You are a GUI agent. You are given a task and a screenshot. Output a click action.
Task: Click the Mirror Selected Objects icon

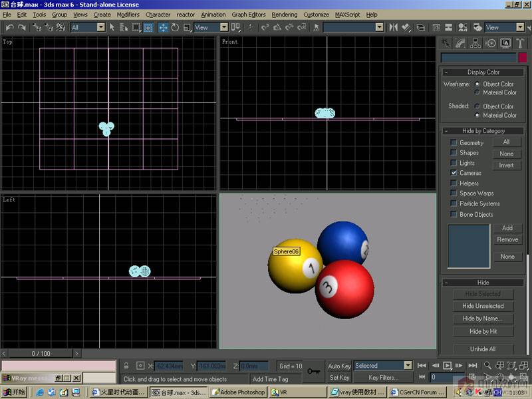(x=393, y=27)
